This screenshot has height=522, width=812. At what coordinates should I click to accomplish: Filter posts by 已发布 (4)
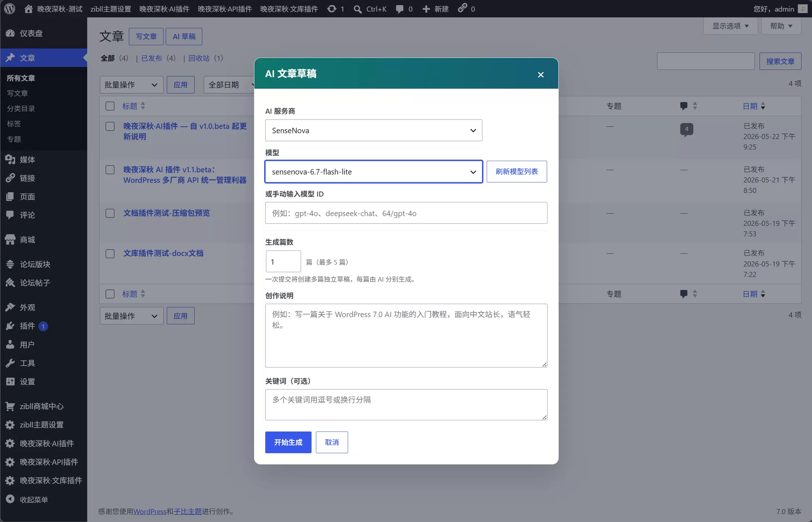tap(158, 58)
